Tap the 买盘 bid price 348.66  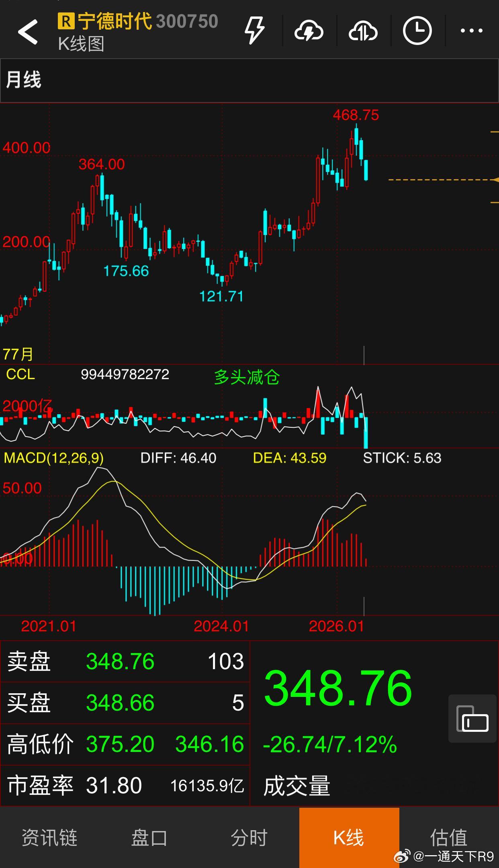(x=120, y=703)
